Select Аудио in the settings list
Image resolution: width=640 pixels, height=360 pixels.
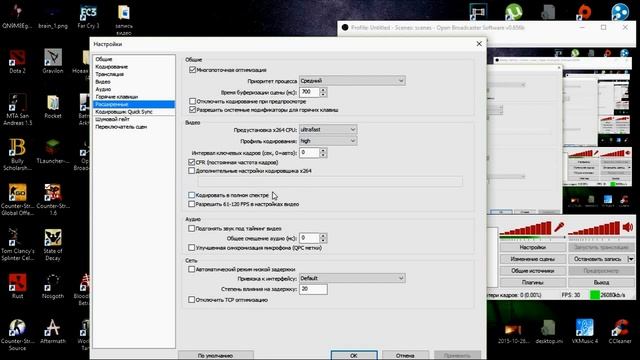[103, 89]
